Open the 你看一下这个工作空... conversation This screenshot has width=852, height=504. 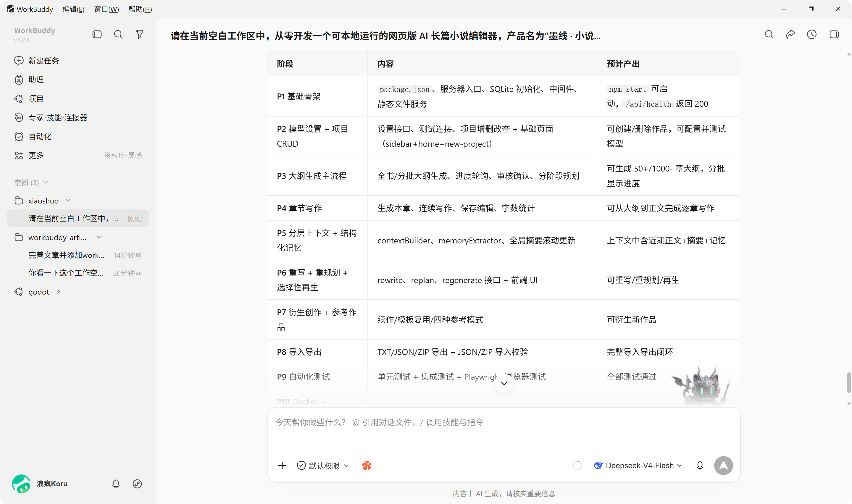78,273
